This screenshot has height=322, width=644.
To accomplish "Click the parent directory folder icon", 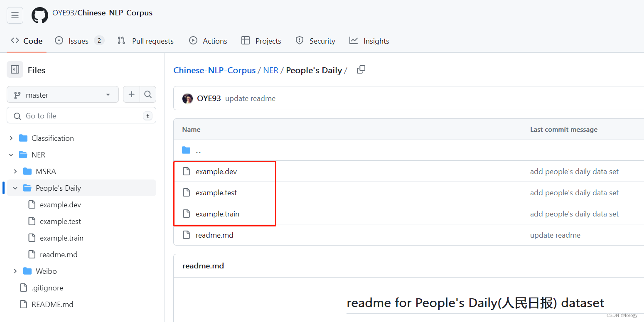I will [x=186, y=150].
